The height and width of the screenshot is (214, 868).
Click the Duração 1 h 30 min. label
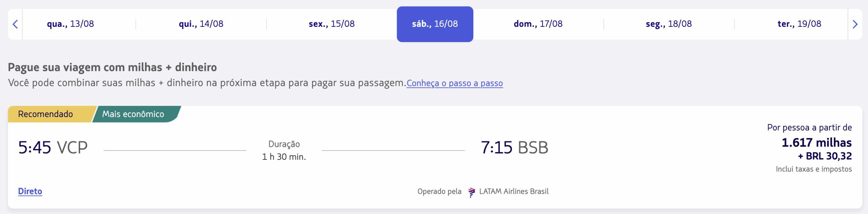284,150
